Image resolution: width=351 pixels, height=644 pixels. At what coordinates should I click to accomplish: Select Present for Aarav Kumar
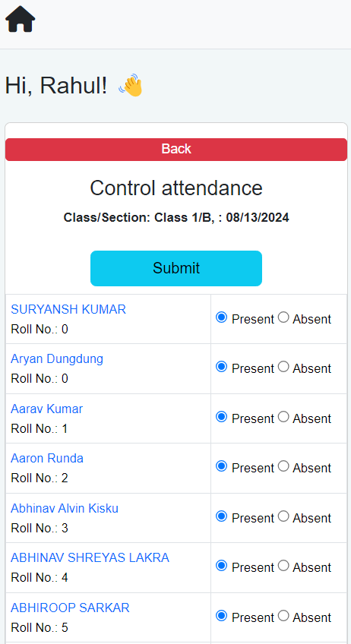coord(222,417)
